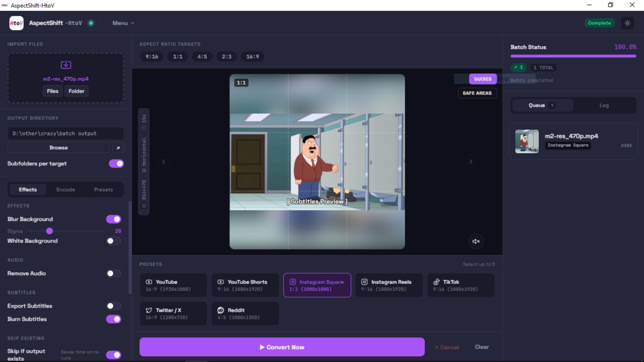
Task: Turn off Subfolders per target switch
Action: pos(116,164)
